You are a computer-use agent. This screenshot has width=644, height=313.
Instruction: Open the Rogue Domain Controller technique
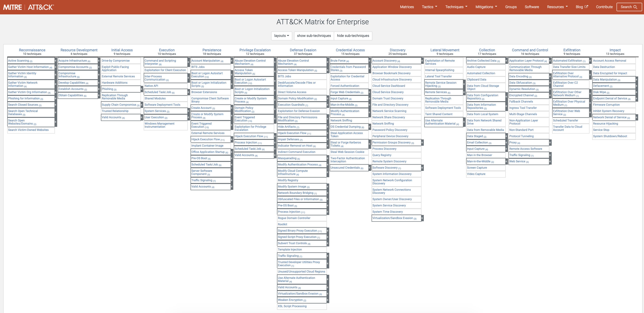[x=294, y=218]
